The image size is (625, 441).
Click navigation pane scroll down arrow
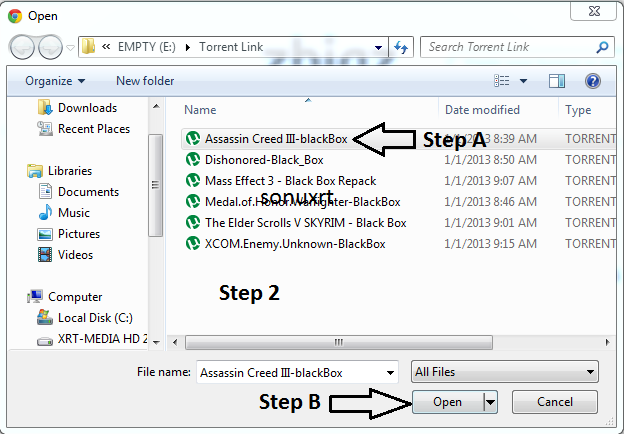pos(156,343)
